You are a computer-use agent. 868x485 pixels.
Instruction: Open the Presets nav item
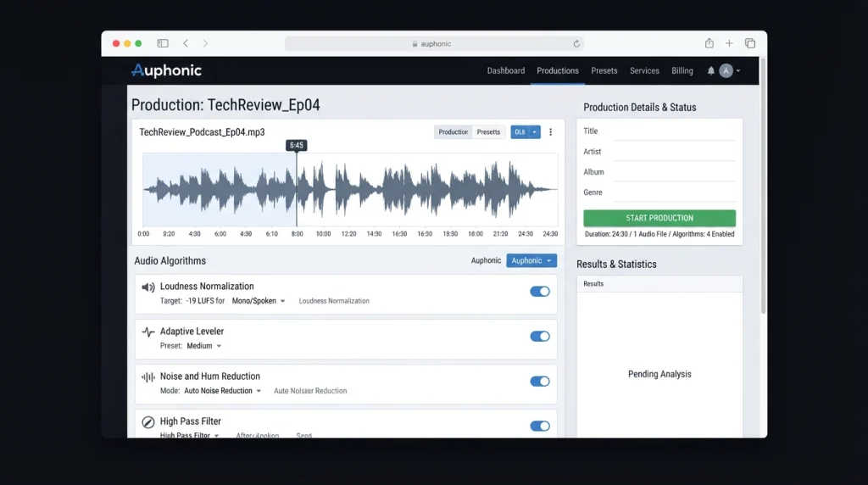pos(604,71)
